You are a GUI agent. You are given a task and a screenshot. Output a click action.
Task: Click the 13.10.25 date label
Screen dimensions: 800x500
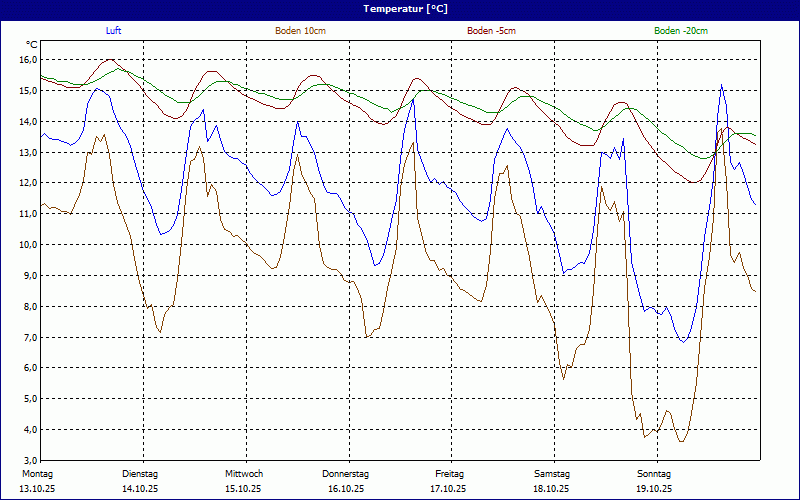click(38, 489)
